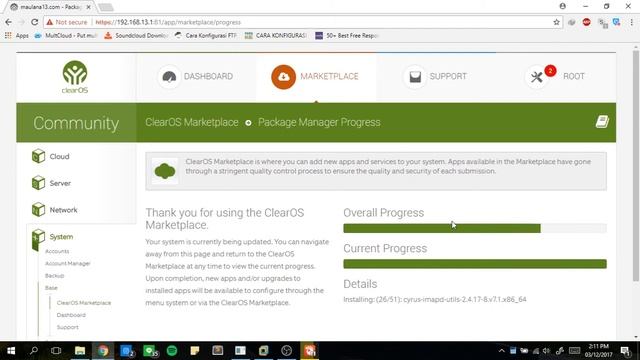Select Support in sidebar submenu

point(68,327)
